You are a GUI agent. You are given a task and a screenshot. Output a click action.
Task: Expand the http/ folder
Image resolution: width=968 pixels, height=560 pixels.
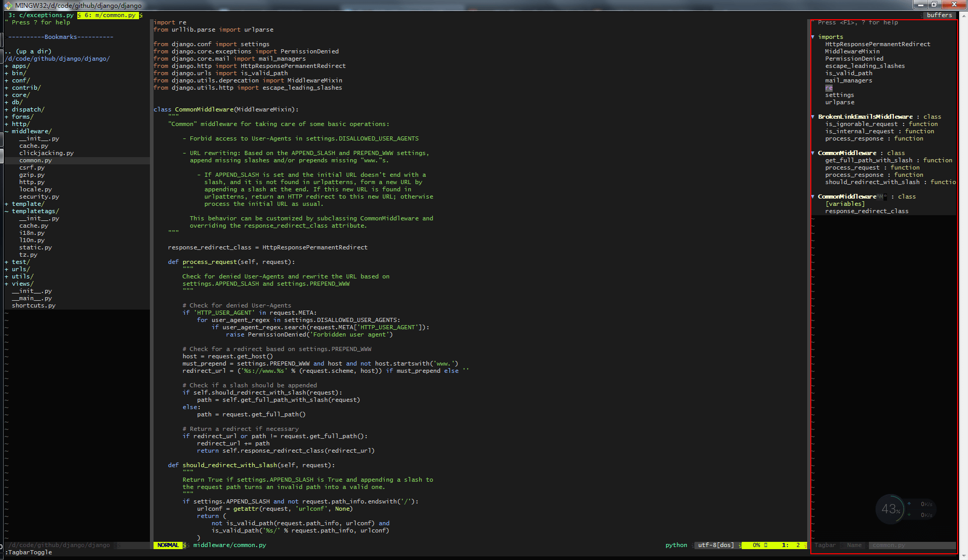(17, 124)
